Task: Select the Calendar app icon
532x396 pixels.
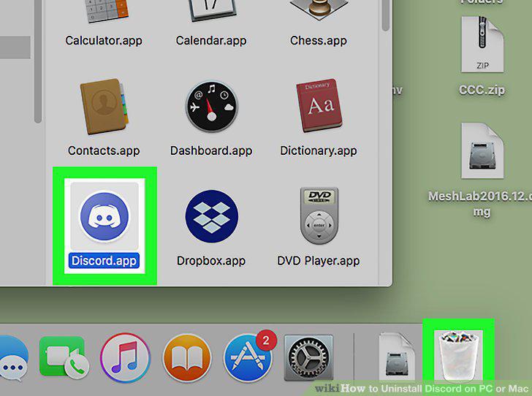Action: click(212, 10)
